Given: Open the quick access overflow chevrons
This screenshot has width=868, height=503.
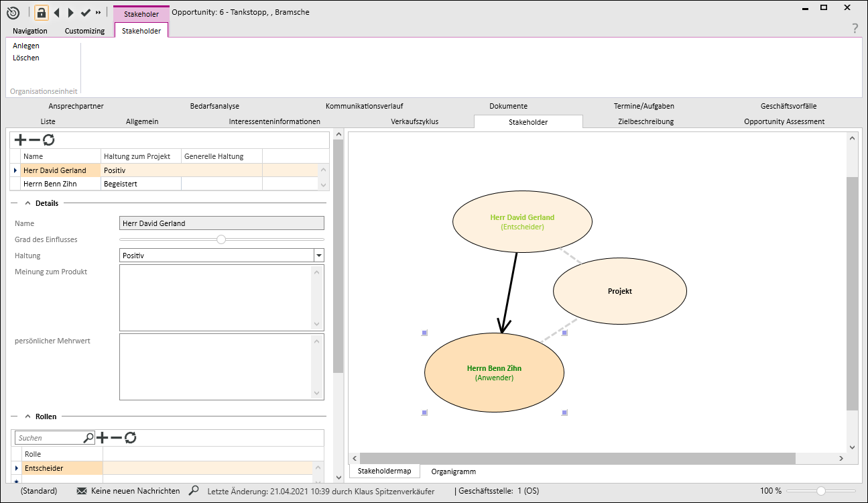Looking at the screenshot, I should [x=99, y=12].
